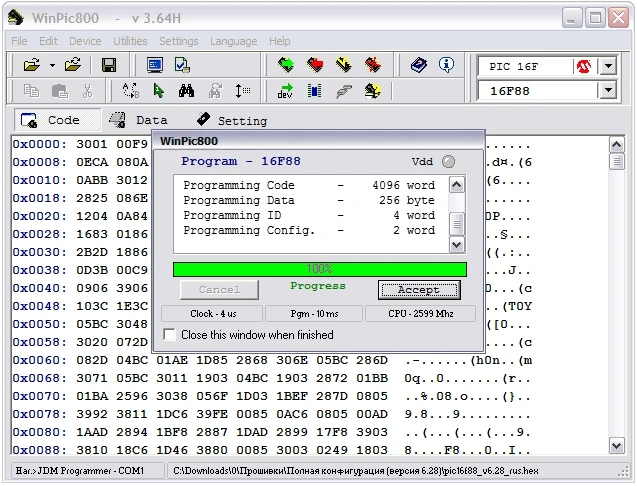Click the Open file folder icon

(x=32, y=65)
